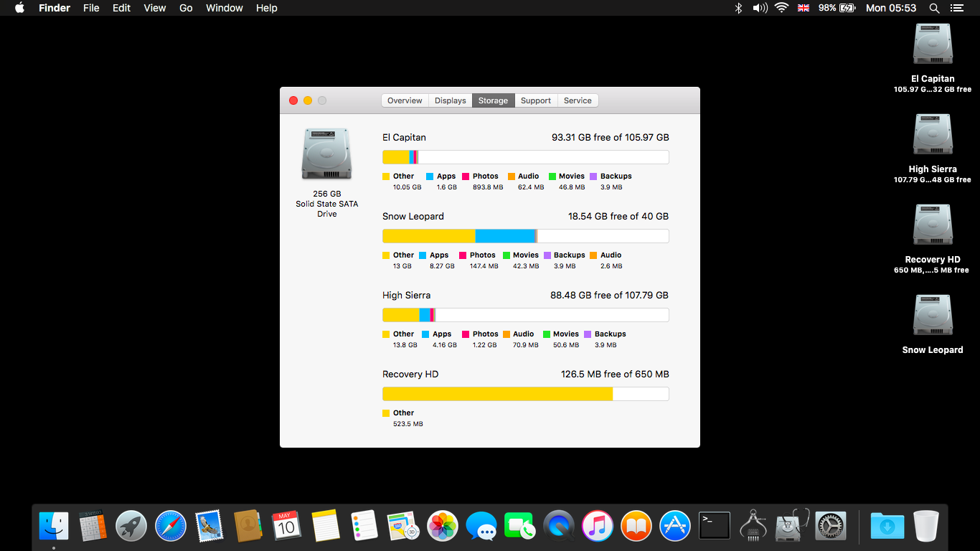
Task: Launch QuickTime Player from dock
Action: [x=559, y=526]
